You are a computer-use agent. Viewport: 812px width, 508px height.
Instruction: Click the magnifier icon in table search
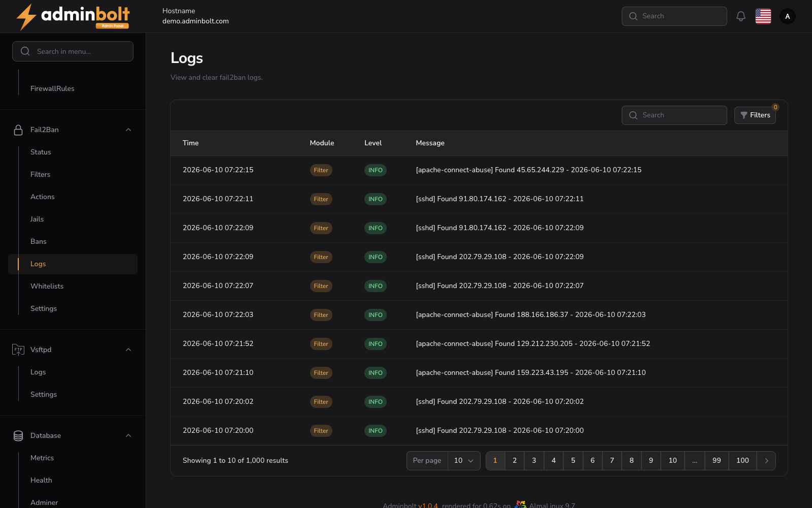[633, 115]
